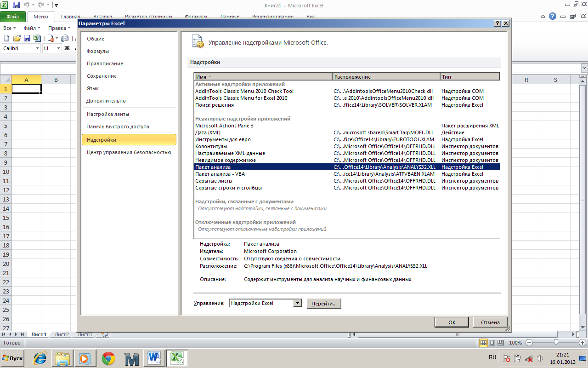Click the Excel help icon in the ribbon corner
Image resolution: width=588 pixels, height=368 pixels.
pos(553,16)
